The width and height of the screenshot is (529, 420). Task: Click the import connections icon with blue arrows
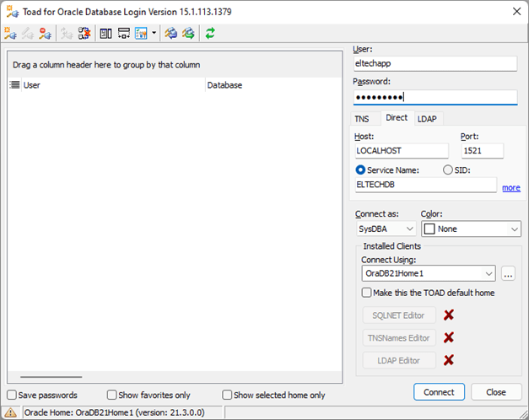click(x=170, y=34)
